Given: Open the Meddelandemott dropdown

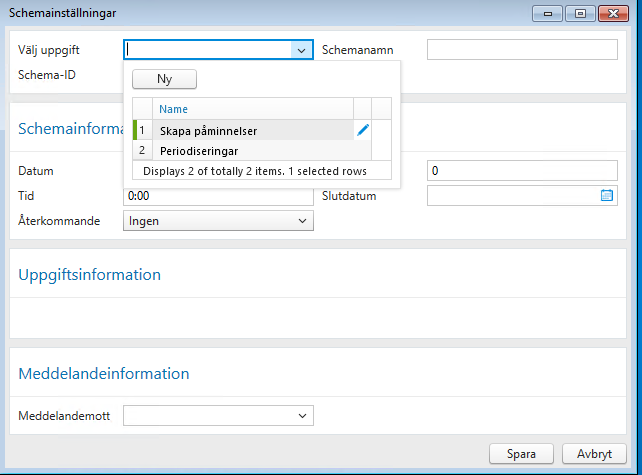Looking at the screenshot, I should 301,414.
